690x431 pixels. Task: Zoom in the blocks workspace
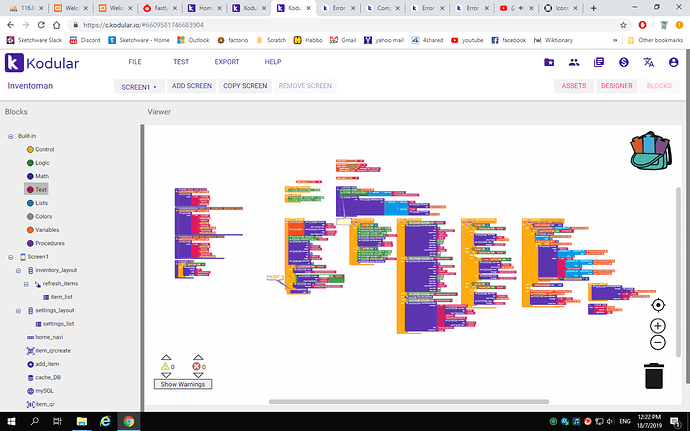point(658,326)
